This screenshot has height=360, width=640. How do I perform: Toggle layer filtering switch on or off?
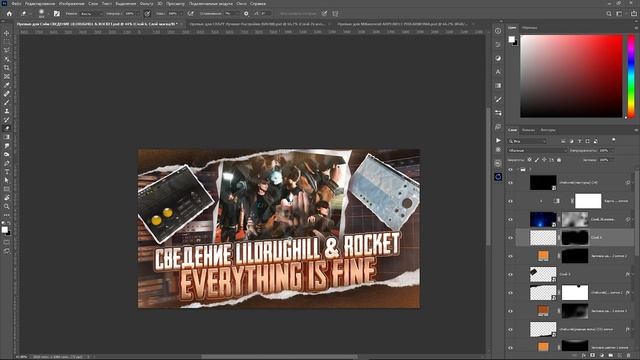point(613,140)
